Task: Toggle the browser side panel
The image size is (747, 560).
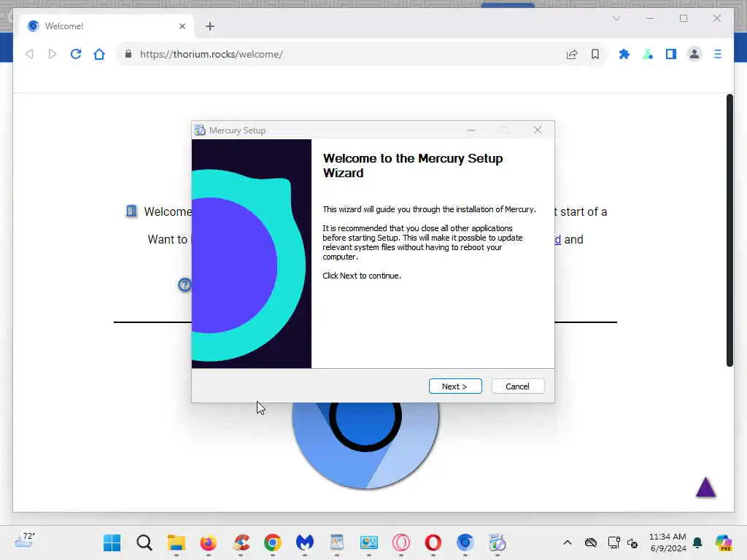Action: point(671,54)
